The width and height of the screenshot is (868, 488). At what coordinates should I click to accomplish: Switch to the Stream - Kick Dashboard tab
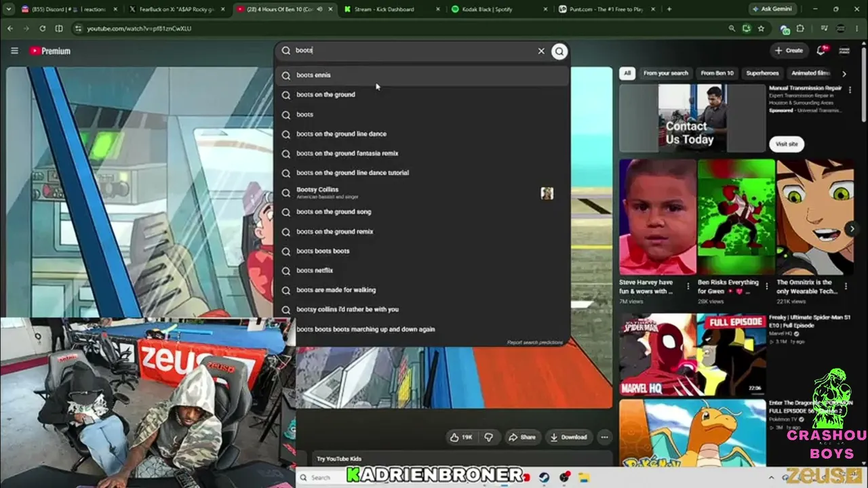click(392, 9)
